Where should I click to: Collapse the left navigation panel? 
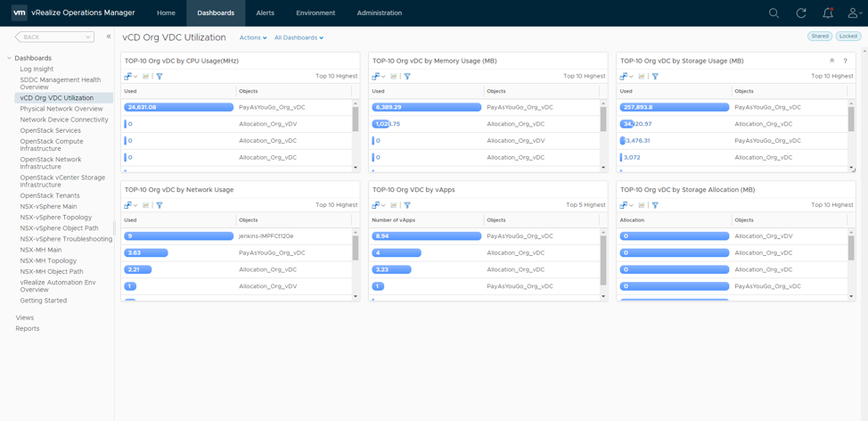click(109, 37)
